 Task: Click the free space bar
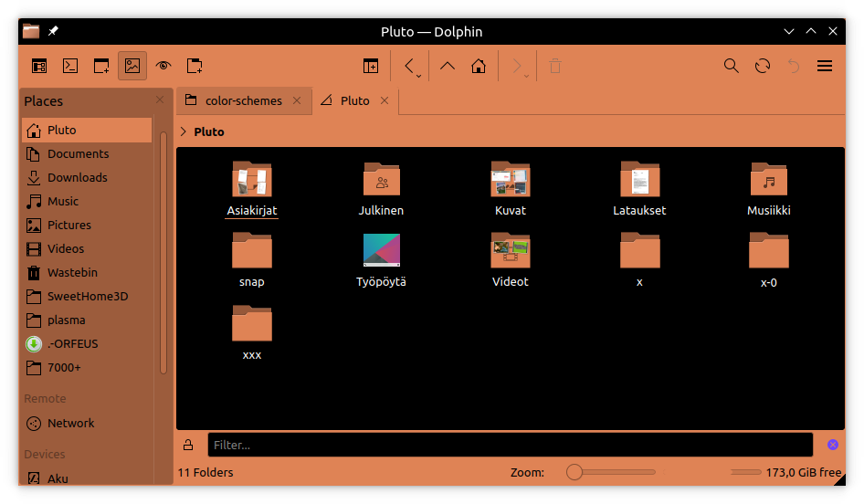[x=745, y=472]
